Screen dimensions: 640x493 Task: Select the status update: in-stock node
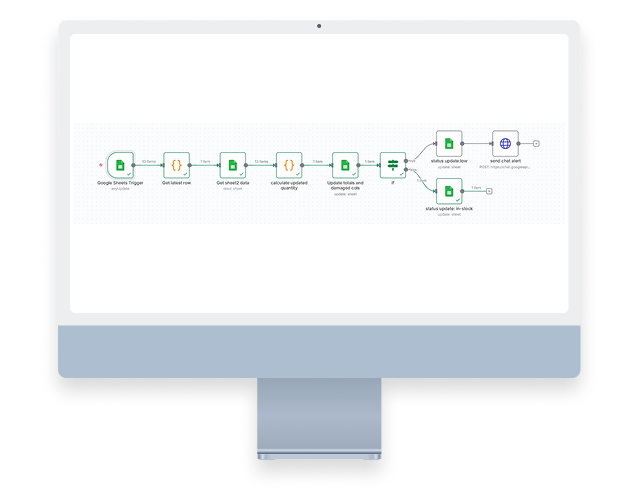(449, 188)
